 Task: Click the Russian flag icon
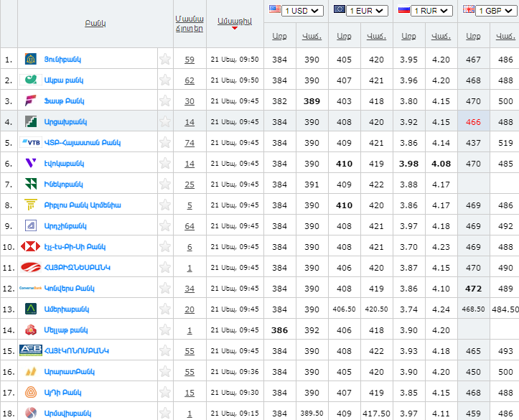tap(404, 9)
